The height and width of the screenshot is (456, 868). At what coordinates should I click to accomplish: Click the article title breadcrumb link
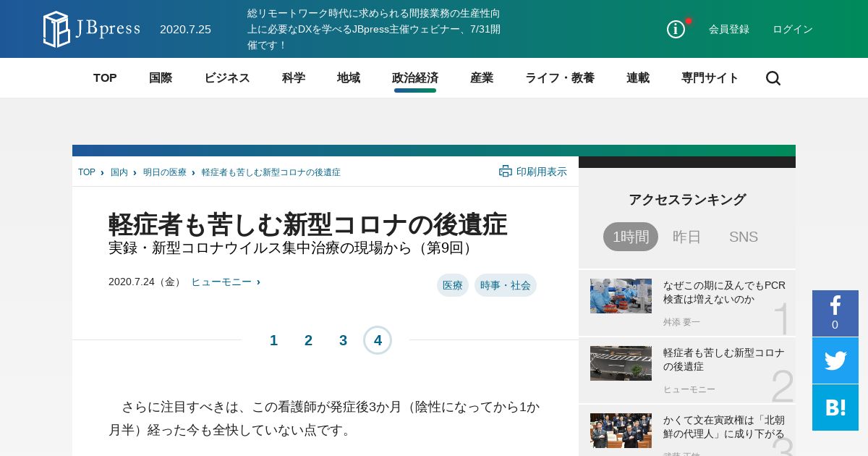pyautogui.click(x=271, y=172)
